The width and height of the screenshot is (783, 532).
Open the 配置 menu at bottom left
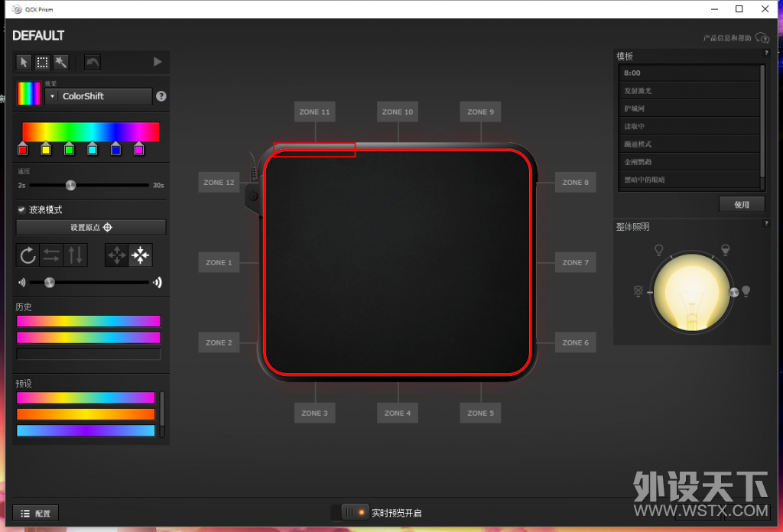tap(35, 513)
